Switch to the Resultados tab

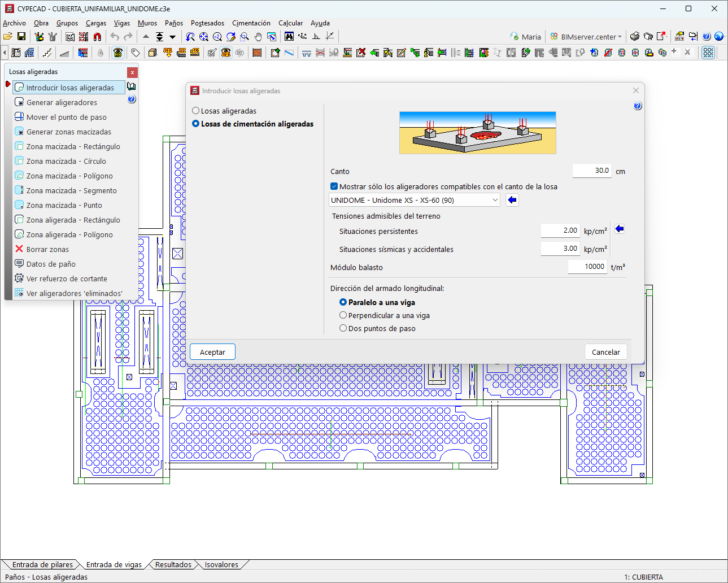(x=173, y=564)
